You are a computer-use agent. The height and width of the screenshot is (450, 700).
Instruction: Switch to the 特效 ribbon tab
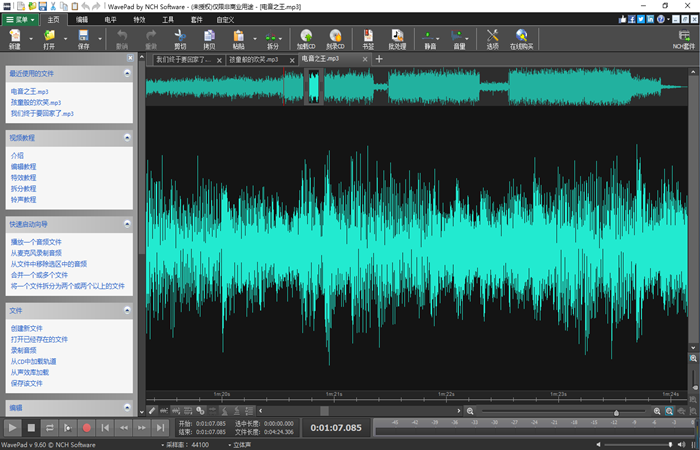click(x=139, y=19)
